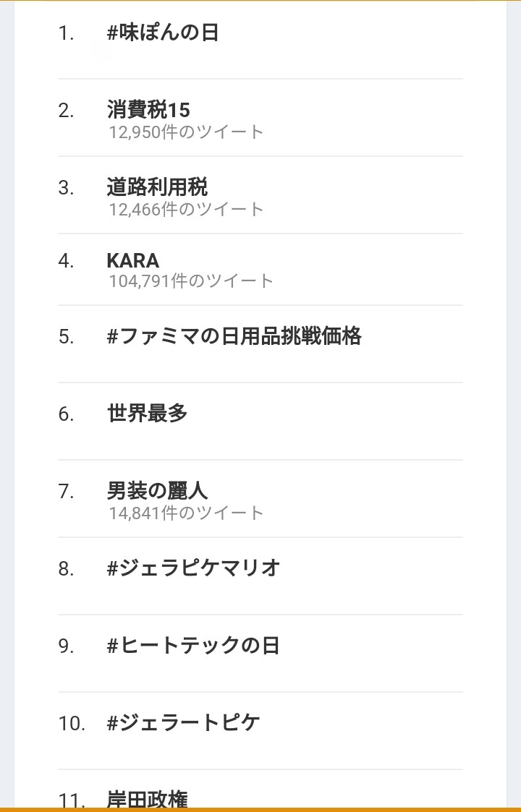Open the #ヒートテックの日 hashtag

(192, 646)
